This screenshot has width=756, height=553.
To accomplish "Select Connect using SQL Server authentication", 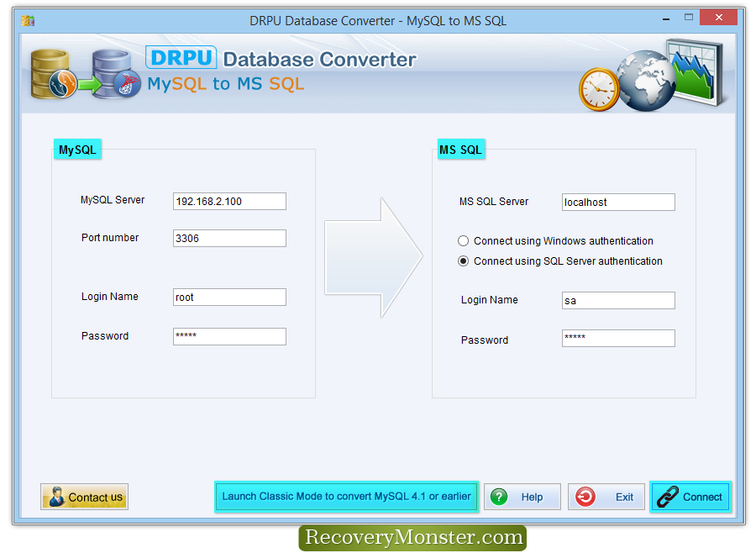I will 560,261.
